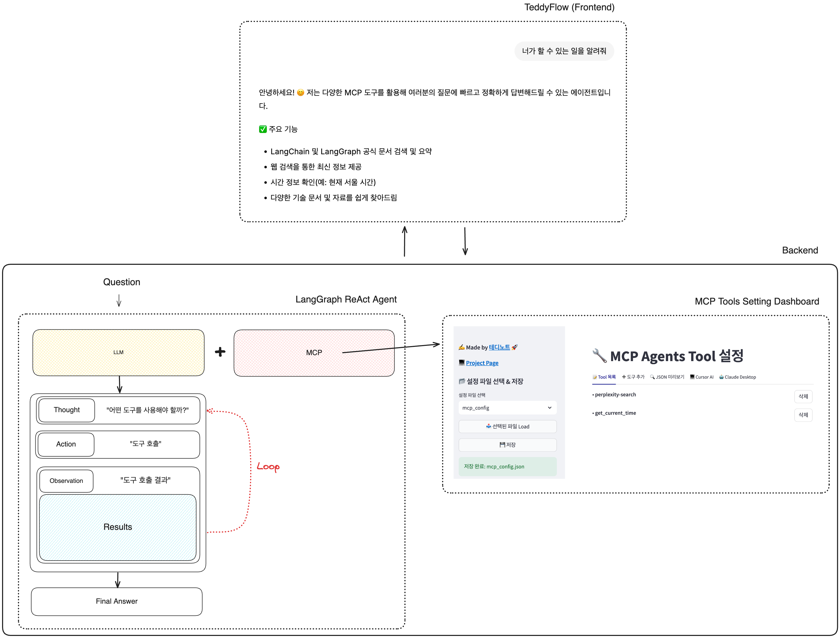Viewport: 840px width, 638px height.
Task: Click the inbox icon on 선택된 파일 Load button
Action: pos(488,426)
